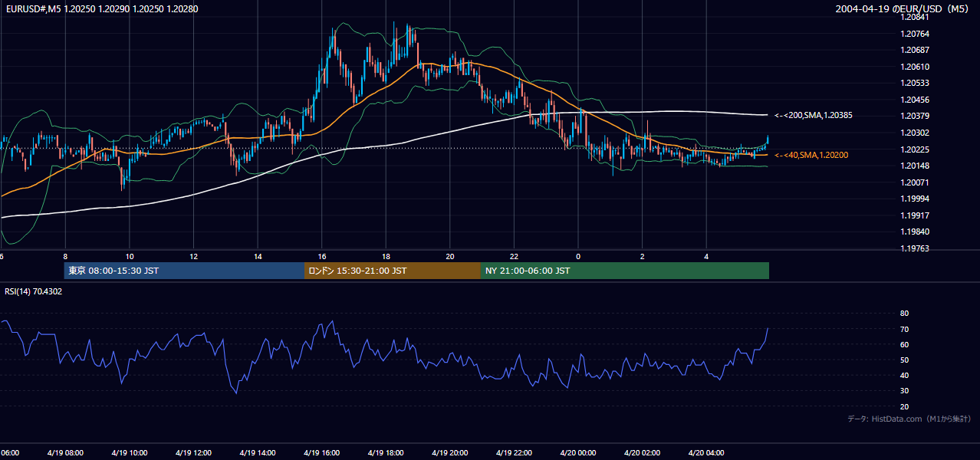Click the NY 21:00-06:00 JST session bar
980x460 pixels.
click(x=624, y=271)
